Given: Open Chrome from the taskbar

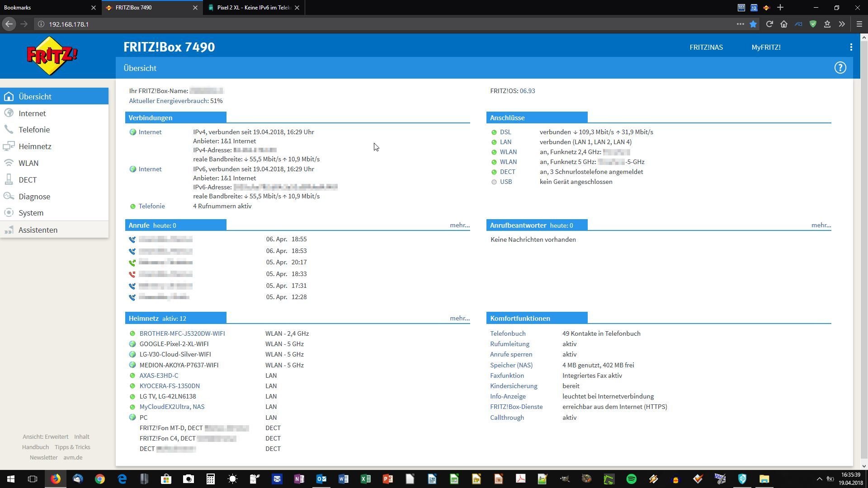Looking at the screenshot, I should coord(99,479).
